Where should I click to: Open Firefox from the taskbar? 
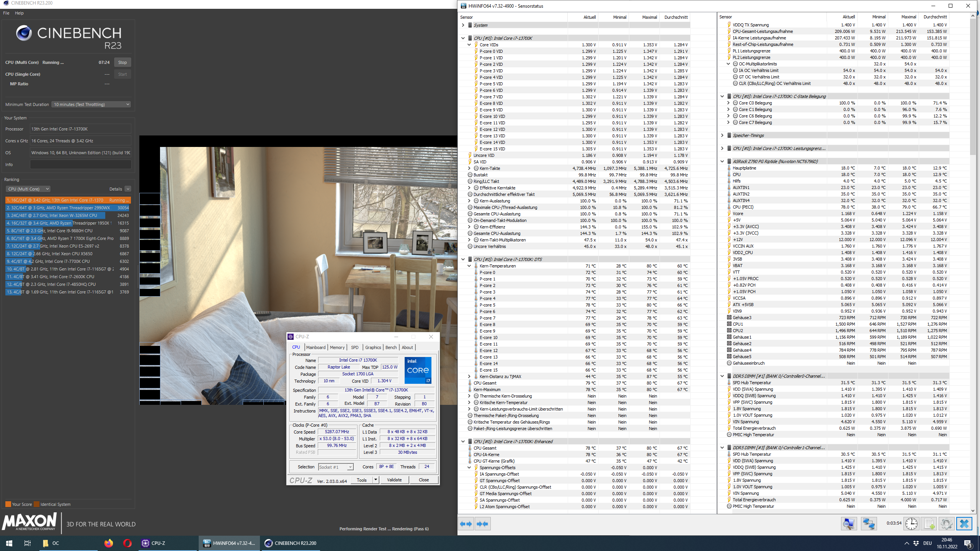point(109,543)
